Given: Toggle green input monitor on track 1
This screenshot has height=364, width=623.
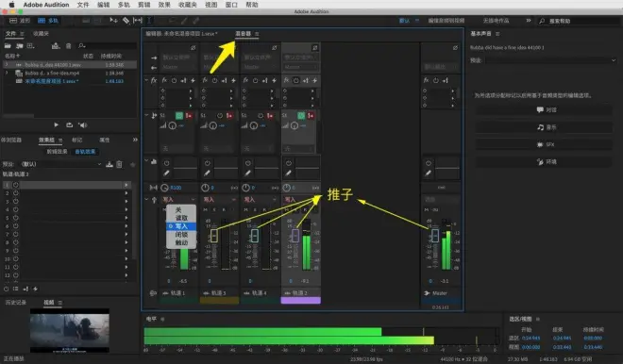Looking at the screenshot, I should 179,115.
